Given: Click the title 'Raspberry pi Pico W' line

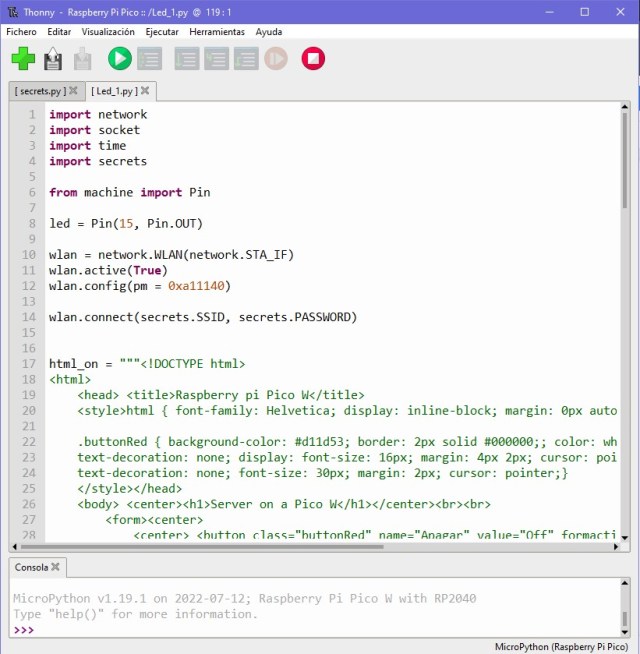Looking at the screenshot, I should point(221,395).
